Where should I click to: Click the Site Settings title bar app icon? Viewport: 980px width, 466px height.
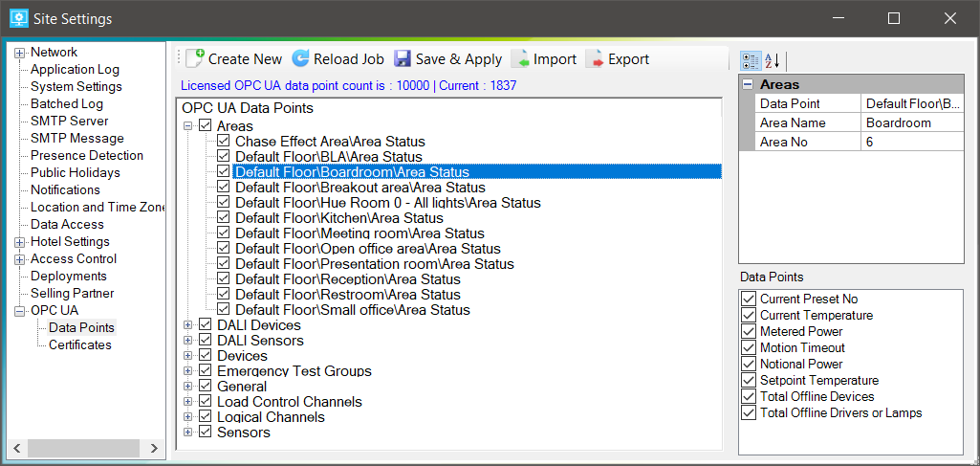[x=19, y=18]
